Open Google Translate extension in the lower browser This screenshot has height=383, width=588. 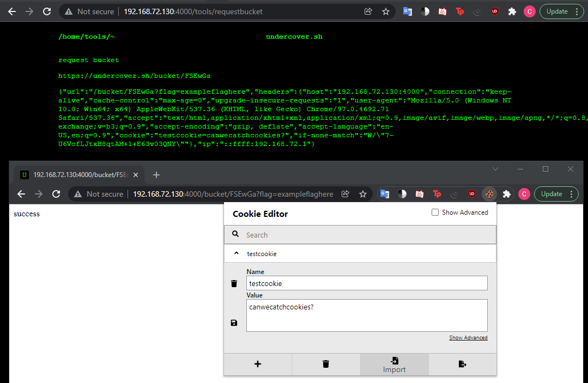point(385,194)
